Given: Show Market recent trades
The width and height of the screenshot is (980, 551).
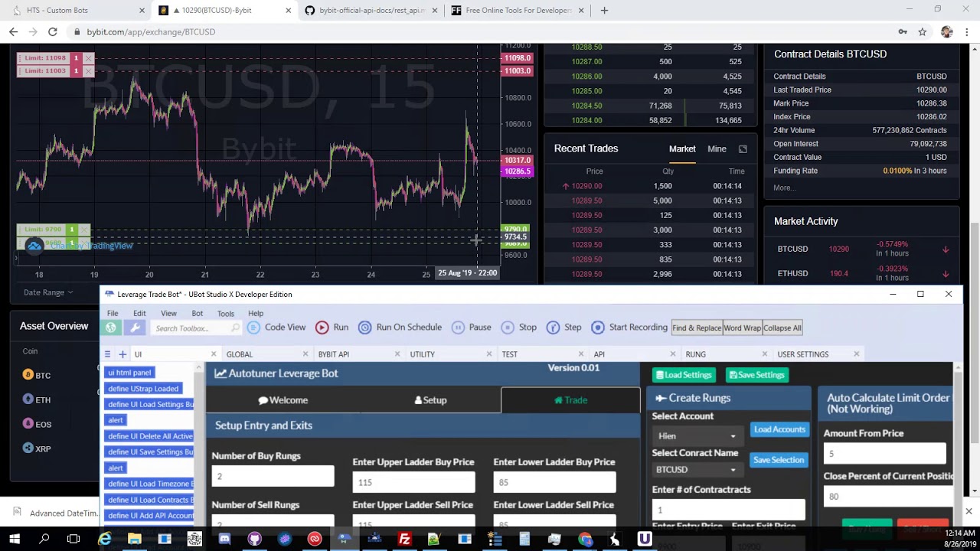Looking at the screenshot, I should pos(682,149).
